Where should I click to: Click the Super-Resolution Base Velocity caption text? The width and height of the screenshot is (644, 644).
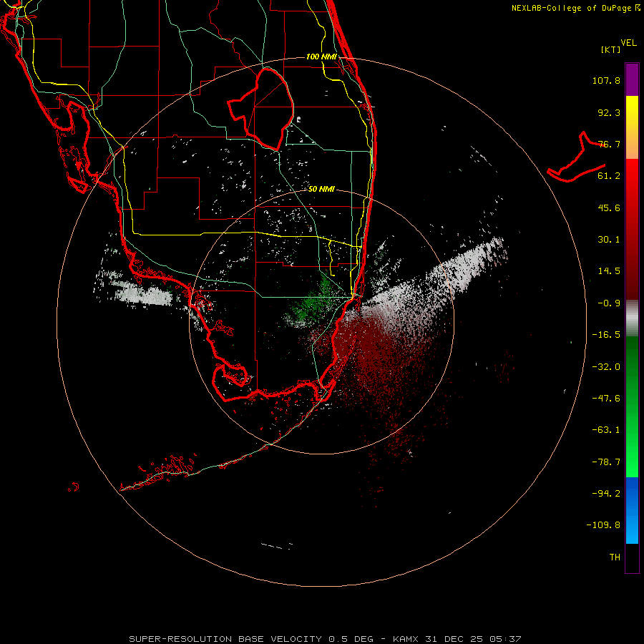pos(251,639)
